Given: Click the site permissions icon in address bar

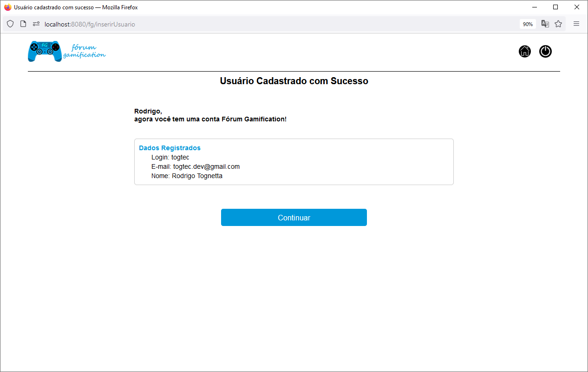Looking at the screenshot, I should [36, 24].
